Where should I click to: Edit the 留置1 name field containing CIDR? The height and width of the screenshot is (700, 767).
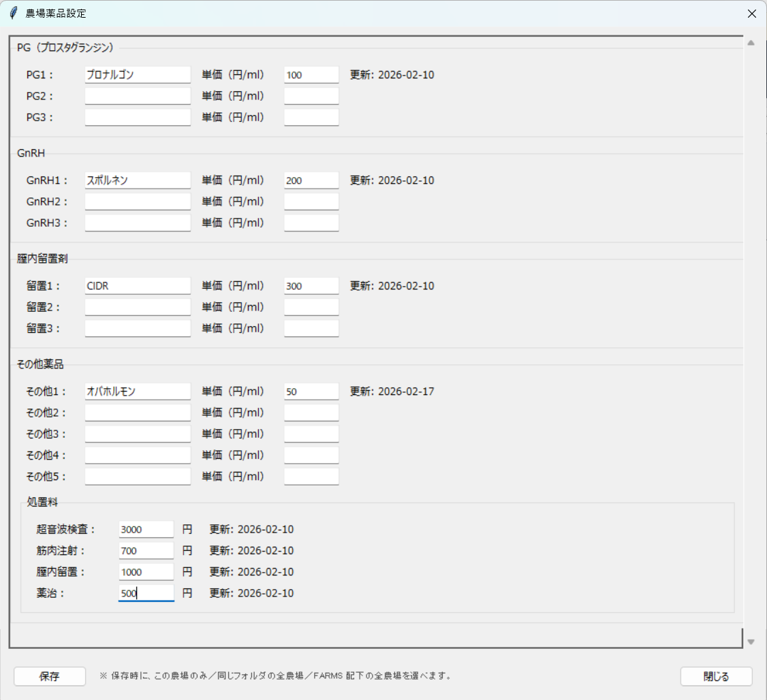(x=138, y=286)
